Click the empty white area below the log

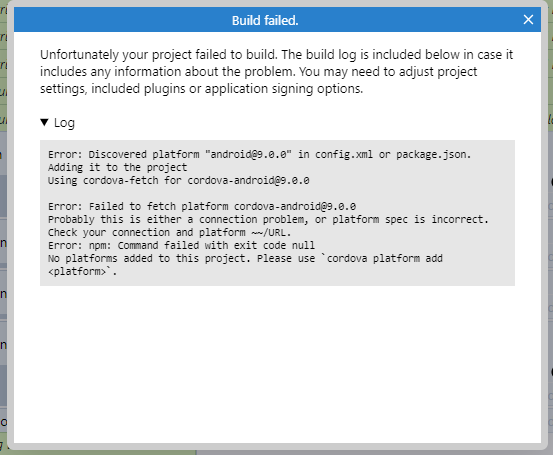click(277, 363)
